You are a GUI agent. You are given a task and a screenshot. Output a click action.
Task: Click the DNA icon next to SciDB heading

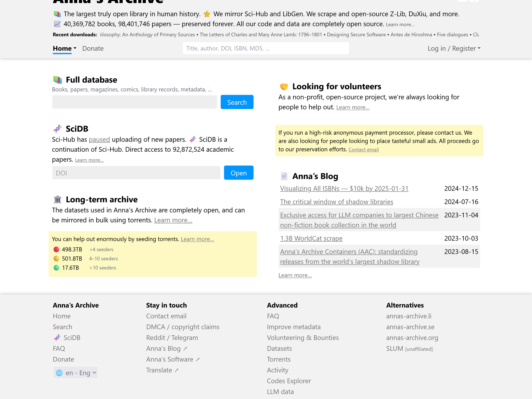[x=57, y=129]
